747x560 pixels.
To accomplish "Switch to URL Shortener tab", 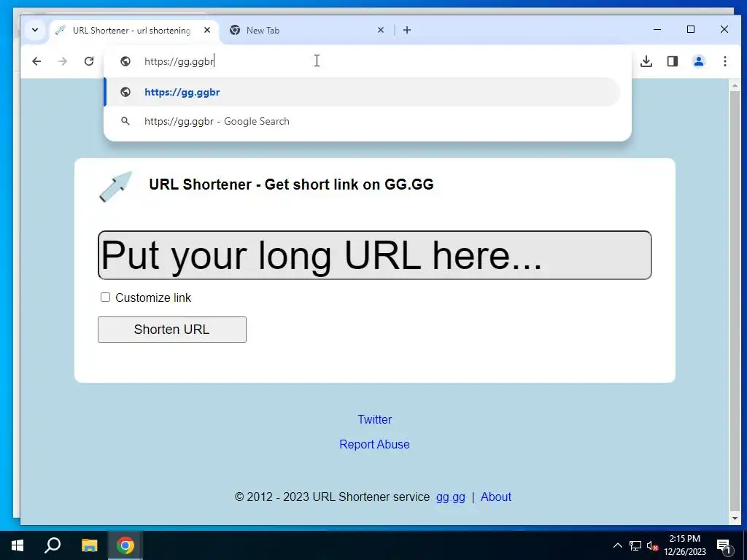I will click(131, 31).
